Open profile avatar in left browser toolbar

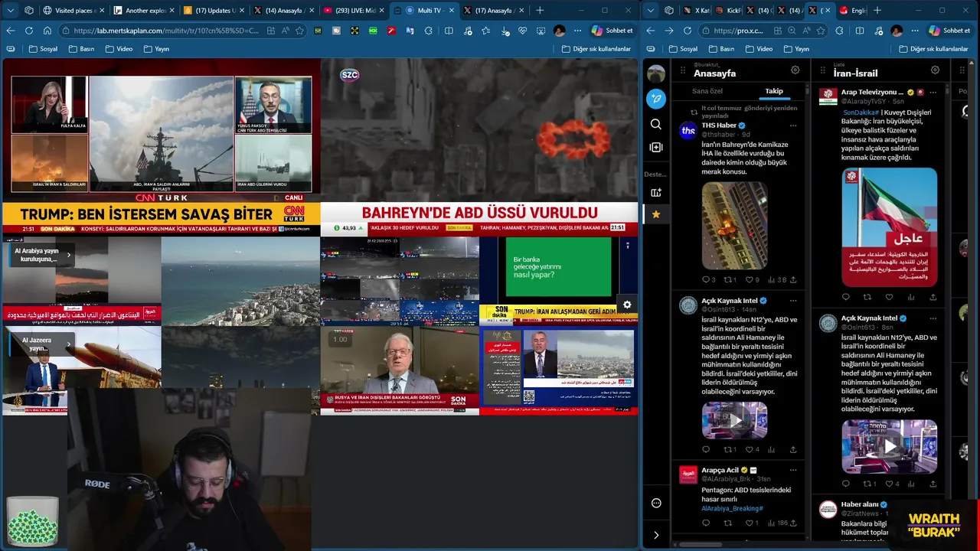click(x=560, y=31)
